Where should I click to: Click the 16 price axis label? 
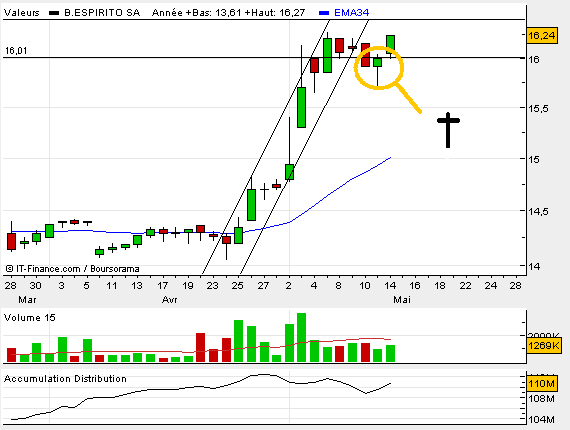point(534,59)
